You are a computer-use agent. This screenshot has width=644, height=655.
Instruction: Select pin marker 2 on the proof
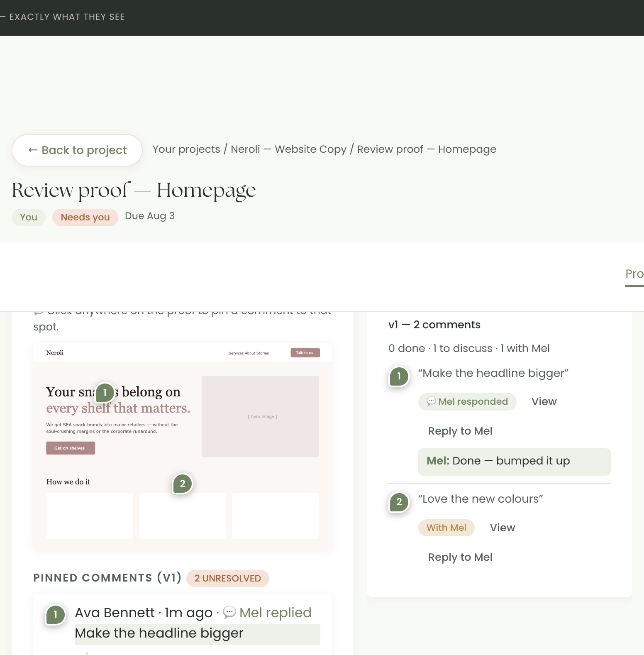click(x=183, y=484)
